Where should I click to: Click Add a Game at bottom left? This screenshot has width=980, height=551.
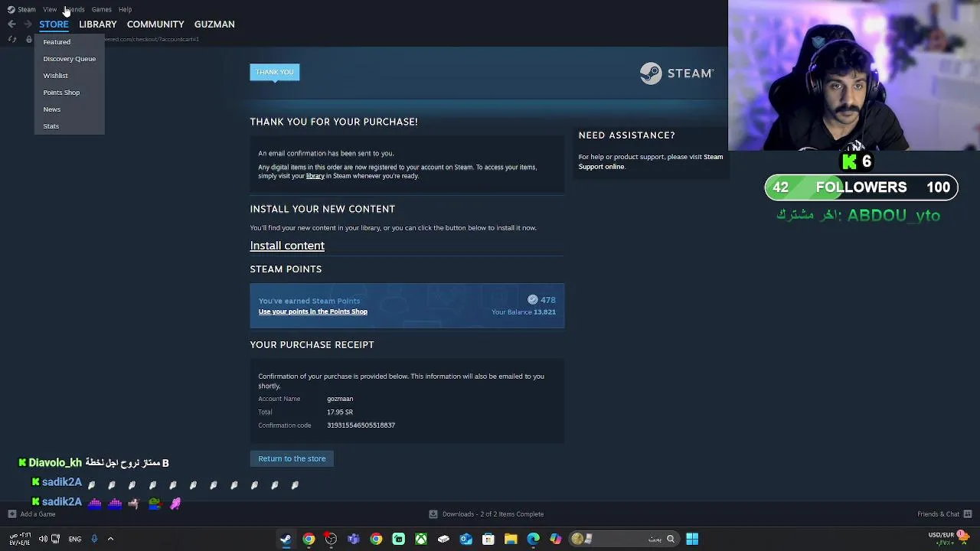38,514
